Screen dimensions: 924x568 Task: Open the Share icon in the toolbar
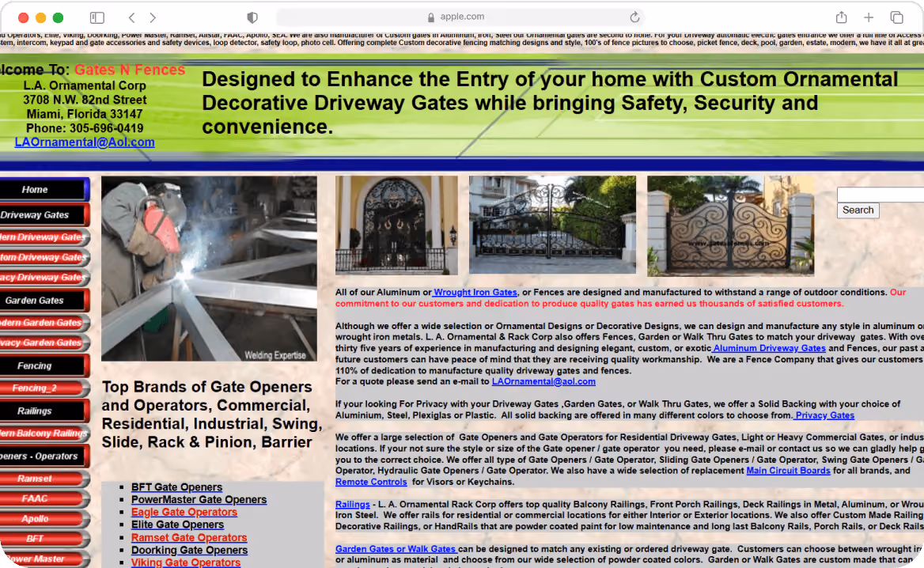841,17
